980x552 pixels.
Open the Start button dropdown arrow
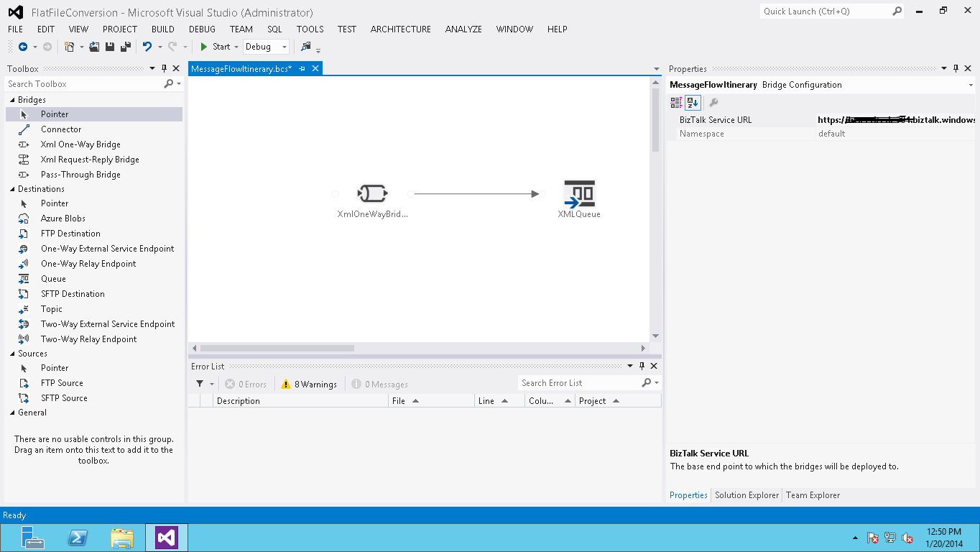tap(236, 47)
